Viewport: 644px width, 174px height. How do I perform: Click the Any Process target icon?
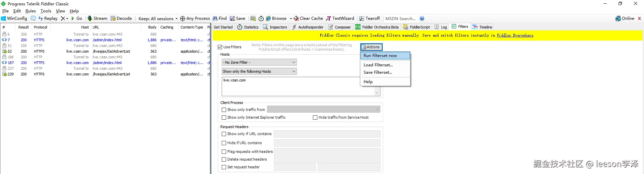[182, 18]
